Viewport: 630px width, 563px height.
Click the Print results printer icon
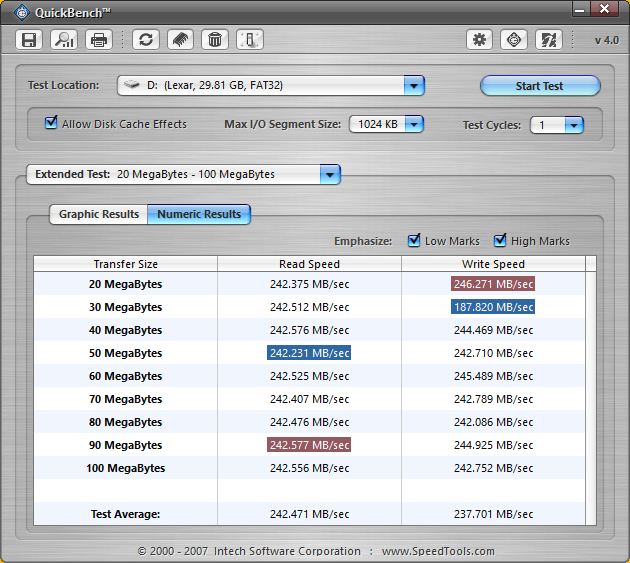(98, 40)
